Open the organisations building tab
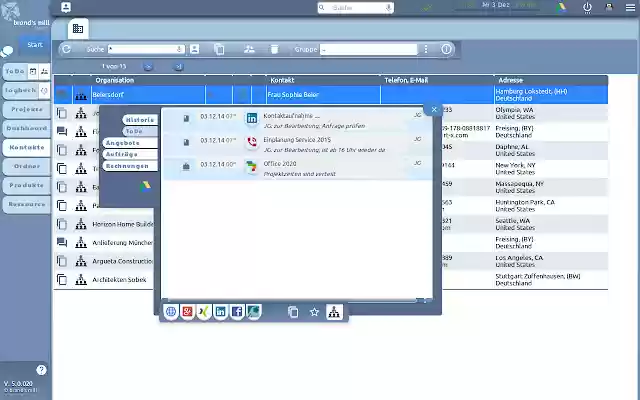640x400 pixels. [x=78, y=29]
